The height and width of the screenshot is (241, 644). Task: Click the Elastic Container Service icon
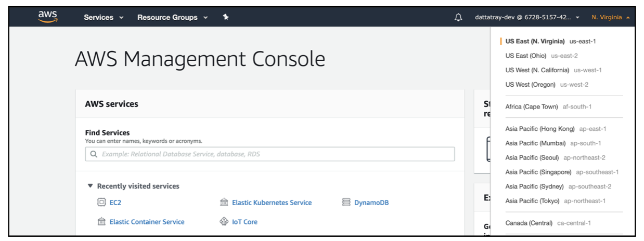101,222
